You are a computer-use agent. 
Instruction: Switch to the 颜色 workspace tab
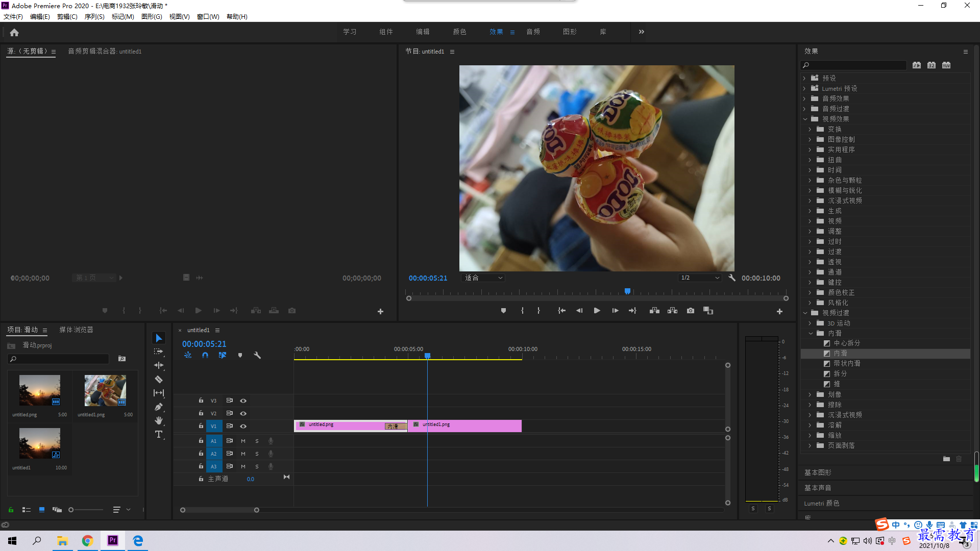(x=459, y=32)
